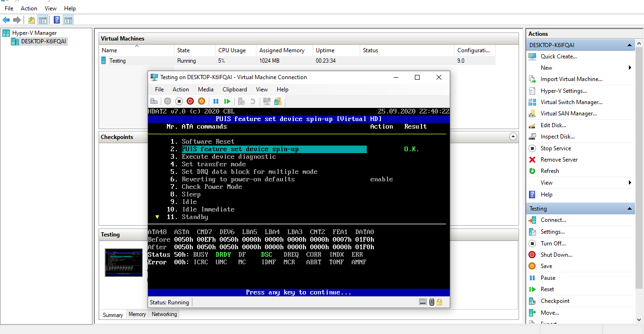Viewport: 644px width, 334px height.
Task: Click Testing VM thumbnail preview
Action: [x=124, y=262]
